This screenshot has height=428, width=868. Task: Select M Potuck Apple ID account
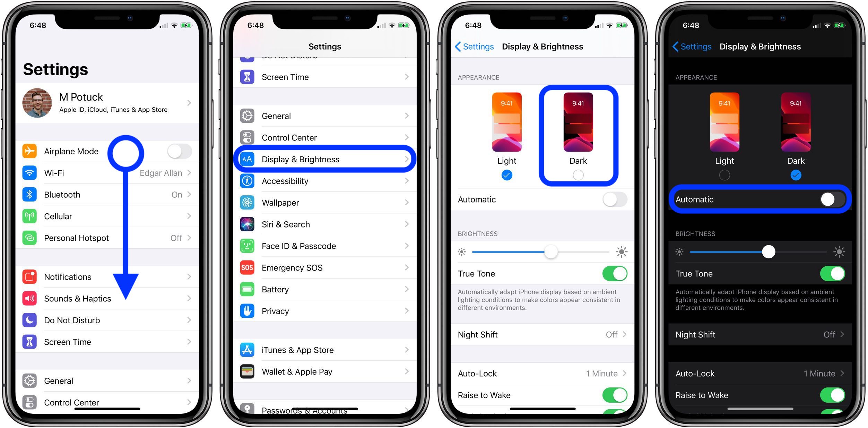pos(108,103)
